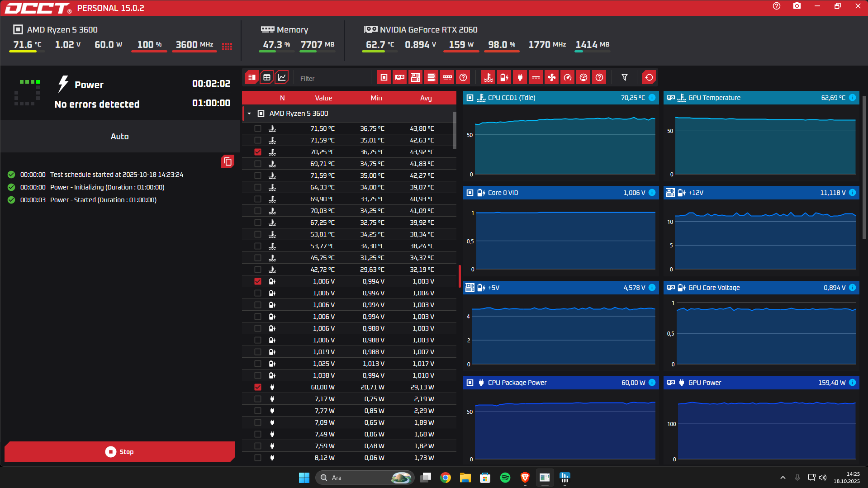868x488 pixels.
Task: Take a screenshot with the camera icon
Action: click(797, 6)
